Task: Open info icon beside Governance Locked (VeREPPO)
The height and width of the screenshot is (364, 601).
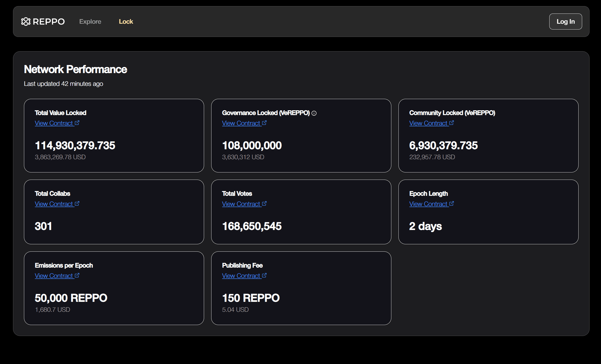Action: pyautogui.click(x=314, y=113)
